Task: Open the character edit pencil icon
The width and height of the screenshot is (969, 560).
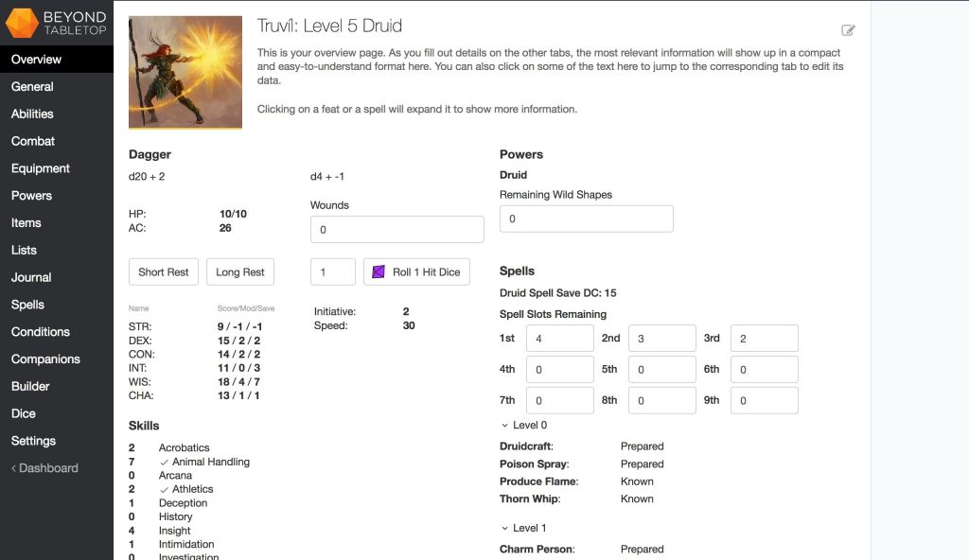Action: (x=849, y=29)
